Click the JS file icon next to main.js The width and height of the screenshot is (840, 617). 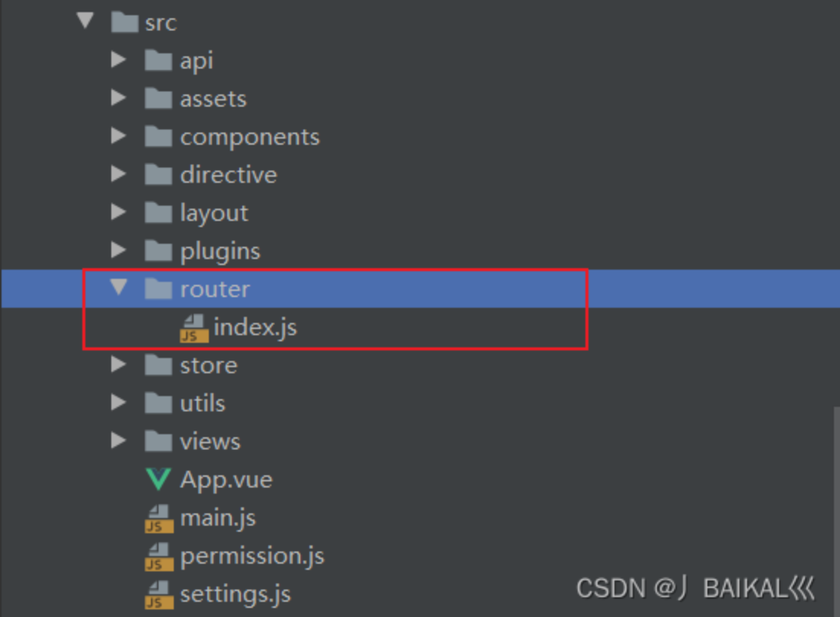click(159, 518)
